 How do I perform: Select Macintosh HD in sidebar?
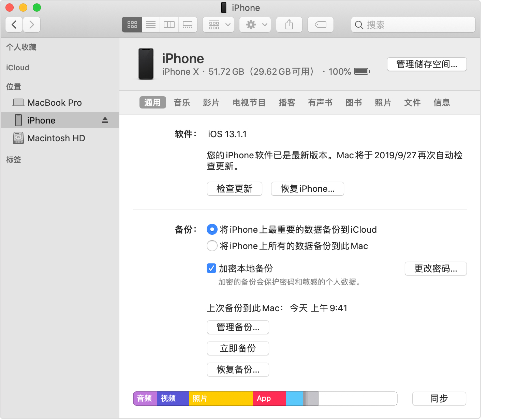pos(56,138)
